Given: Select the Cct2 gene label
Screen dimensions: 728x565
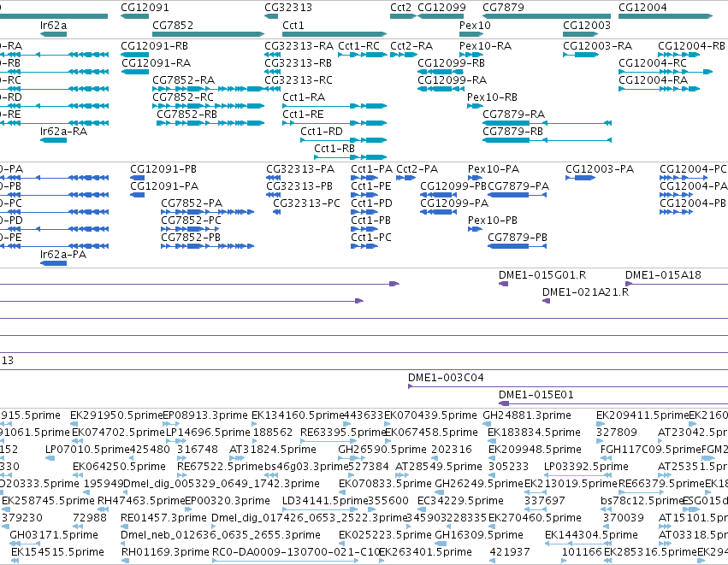Looking at the screenshot, I should (x=400, y=8).
